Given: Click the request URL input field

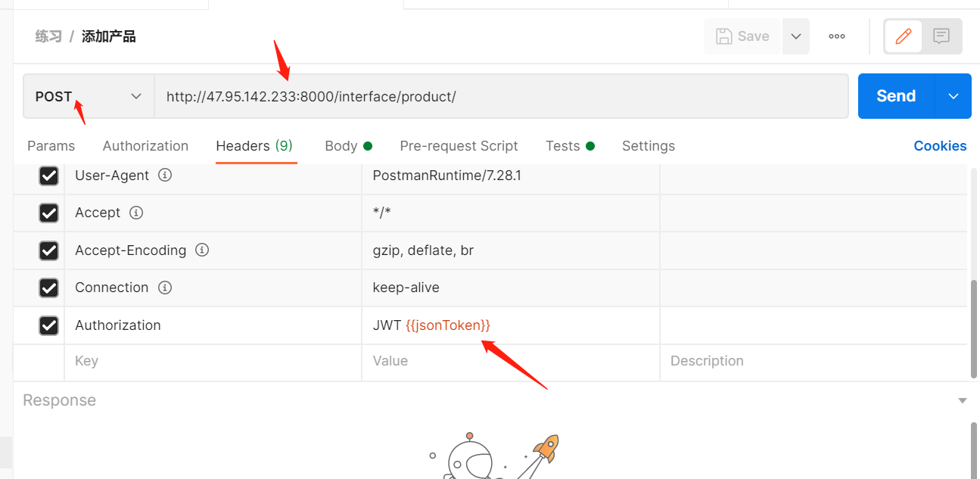Looking at the screenshot, I should [501, 96].
